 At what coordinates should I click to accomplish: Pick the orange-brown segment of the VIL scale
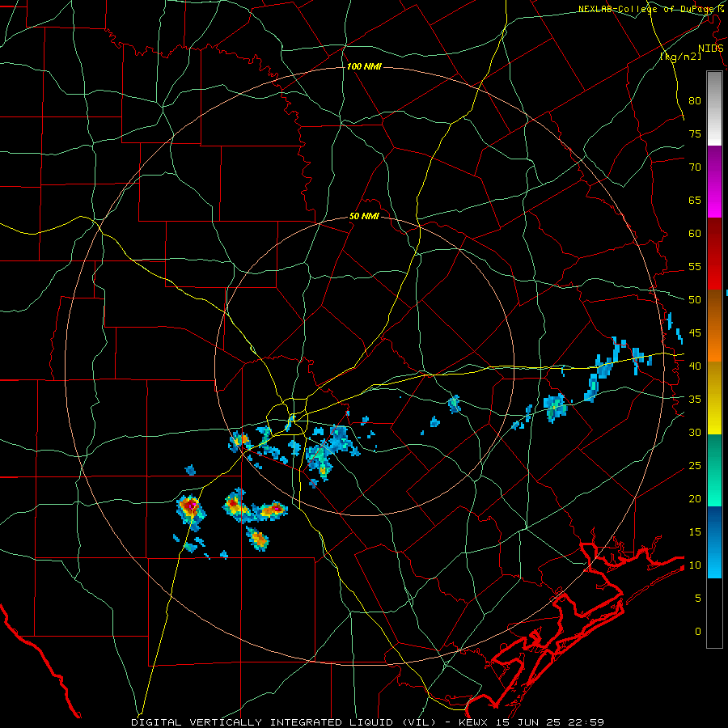pyautogui.click(x=714, y=327)
